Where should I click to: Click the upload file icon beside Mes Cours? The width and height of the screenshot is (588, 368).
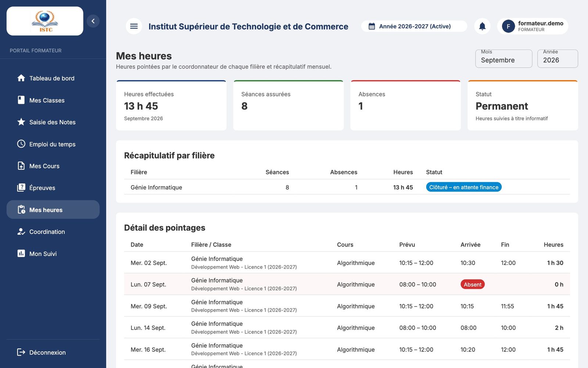click(21, 166)
